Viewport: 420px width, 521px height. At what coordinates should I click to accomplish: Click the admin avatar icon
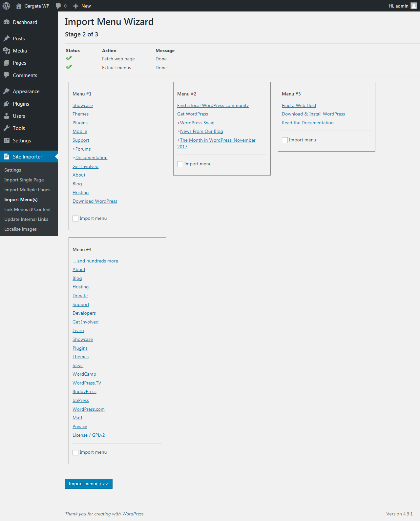pos(414,6)
